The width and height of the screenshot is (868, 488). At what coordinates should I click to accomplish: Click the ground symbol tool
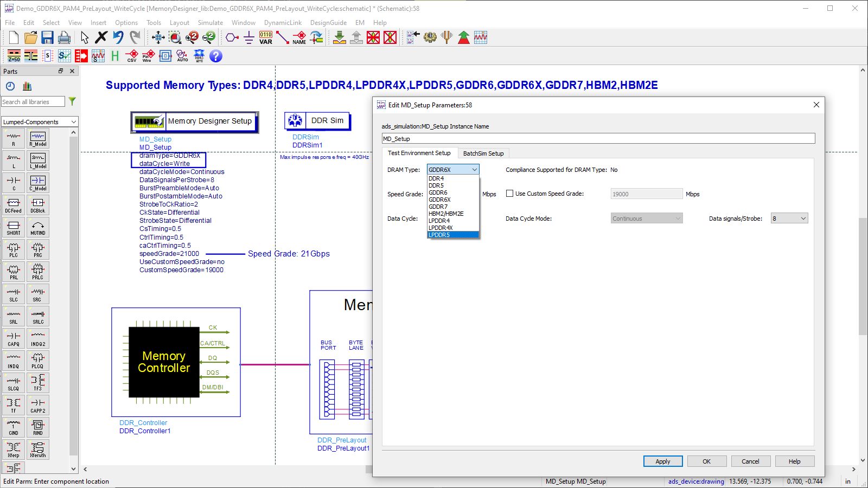(x=248, y=37)
